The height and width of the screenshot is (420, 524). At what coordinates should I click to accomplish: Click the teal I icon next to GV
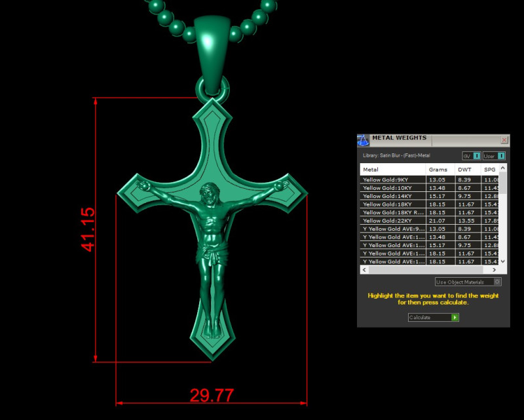coord(477,155)
